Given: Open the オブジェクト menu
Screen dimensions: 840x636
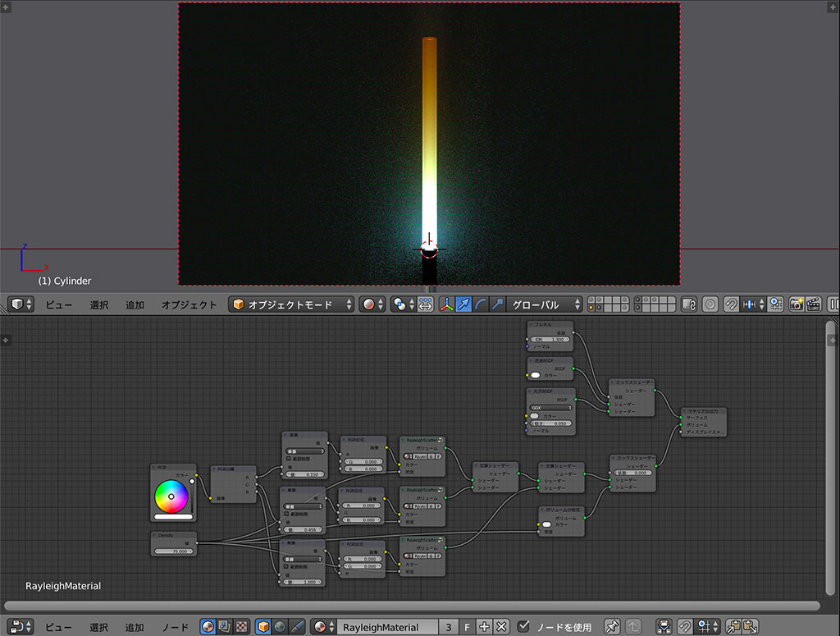Looking at the screenshot, I should click(189, 305).
